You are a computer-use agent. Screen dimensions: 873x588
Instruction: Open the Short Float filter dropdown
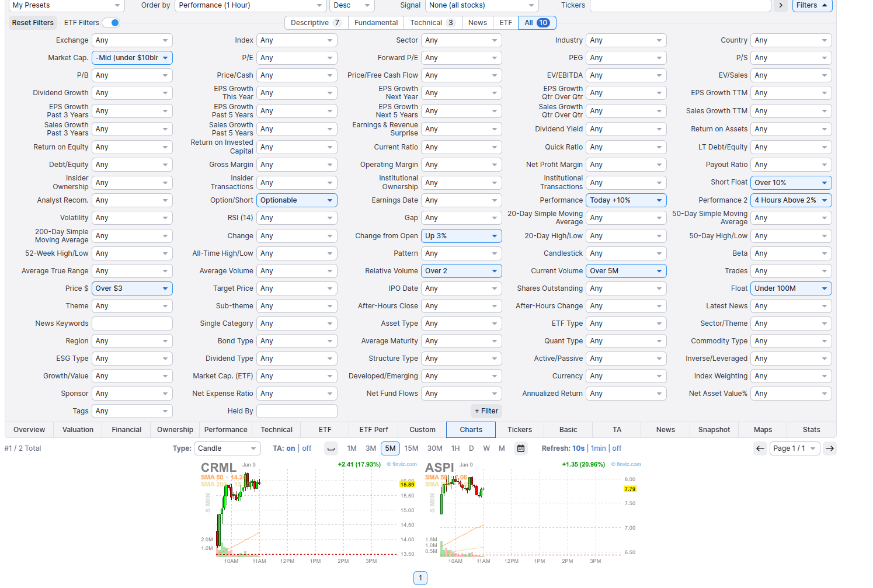coord(791,183)
